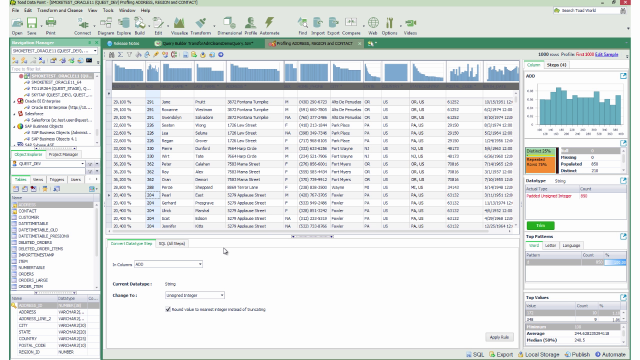Select the CONTACT table in Object Explorer

pyautogui.click(x=27, y=211)
